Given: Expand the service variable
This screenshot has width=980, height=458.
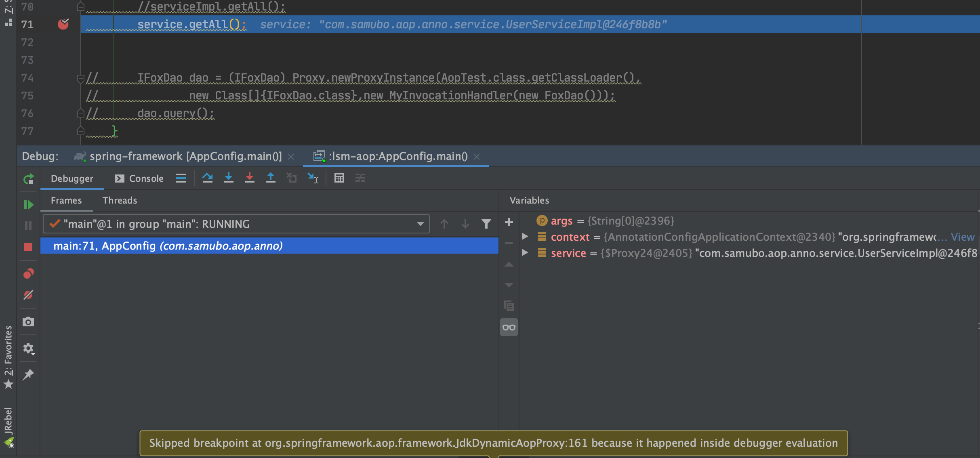Looking at the screenshot, I should [x=525, y=253].
